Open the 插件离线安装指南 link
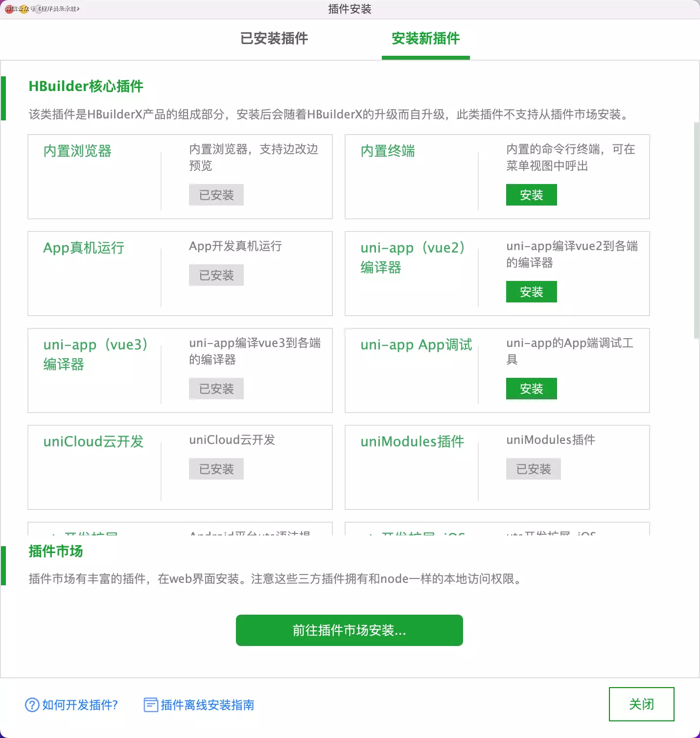Image resolution: width=700 pixels, height=738 pixels. 208,705
